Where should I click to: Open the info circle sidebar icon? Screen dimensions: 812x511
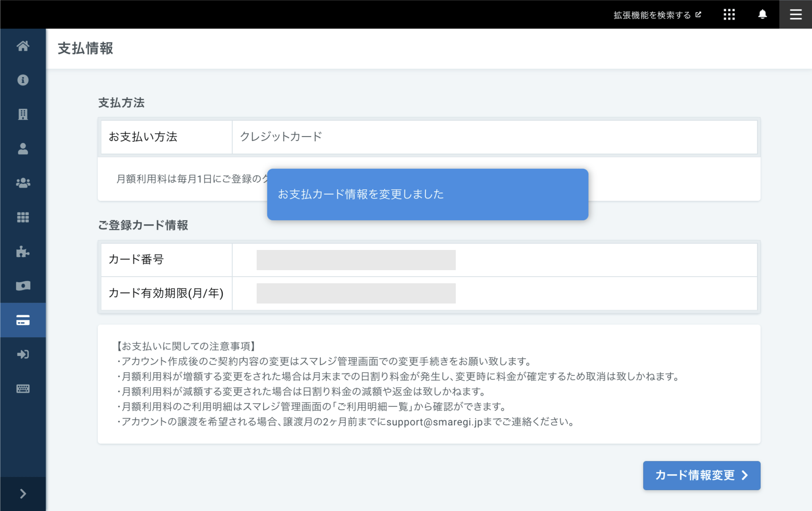click(x=23, y=80)
